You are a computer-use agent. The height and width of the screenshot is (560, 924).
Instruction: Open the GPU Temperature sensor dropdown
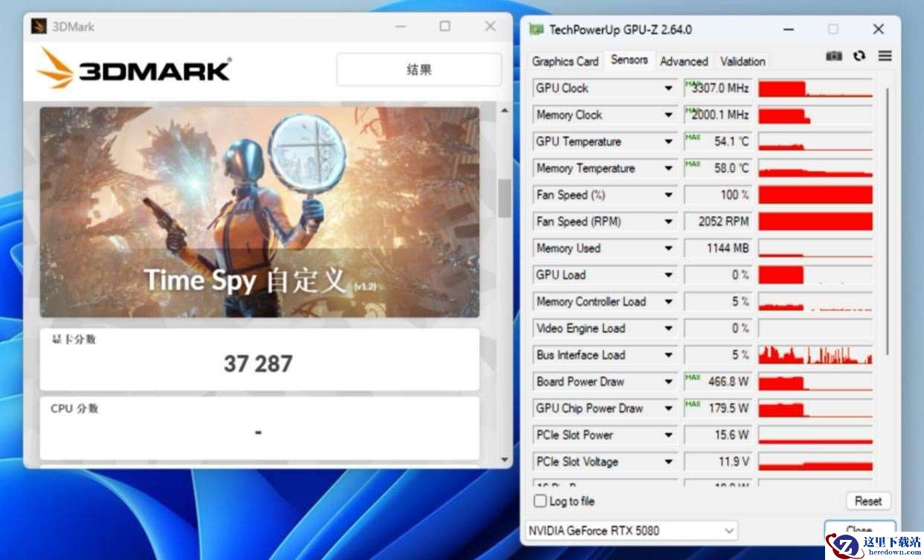click(x=668, y=141)
